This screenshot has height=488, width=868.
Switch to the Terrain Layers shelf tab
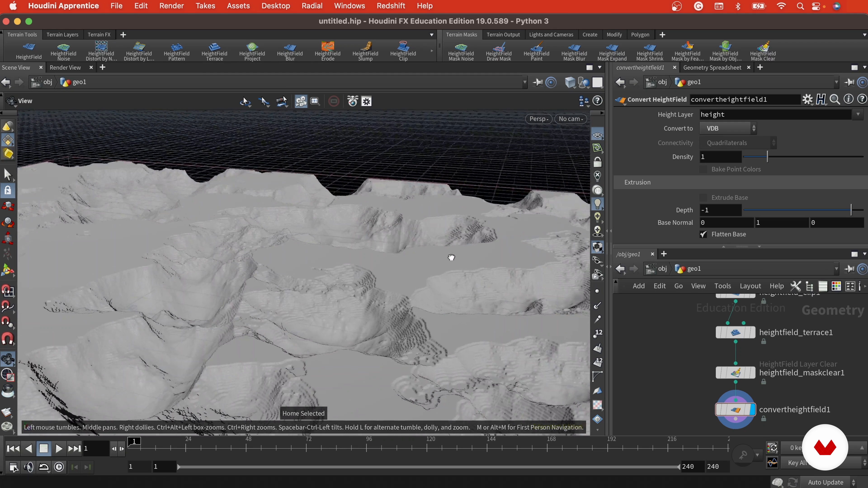pos(62,34)
